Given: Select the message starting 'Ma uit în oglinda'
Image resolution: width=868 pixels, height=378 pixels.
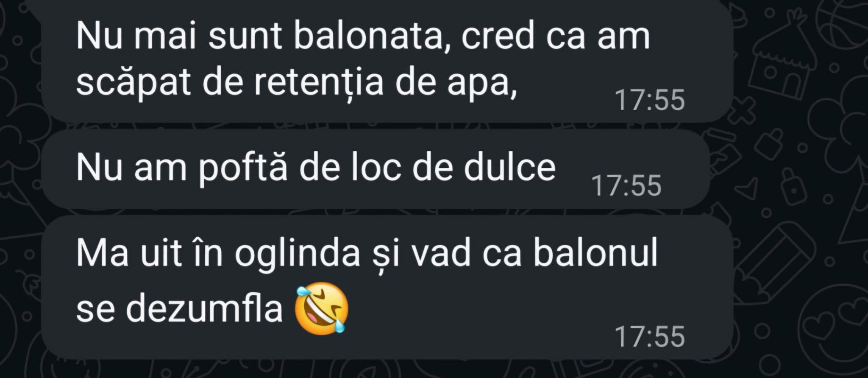Looking at the screenshot, I should (x=387, y=287).
